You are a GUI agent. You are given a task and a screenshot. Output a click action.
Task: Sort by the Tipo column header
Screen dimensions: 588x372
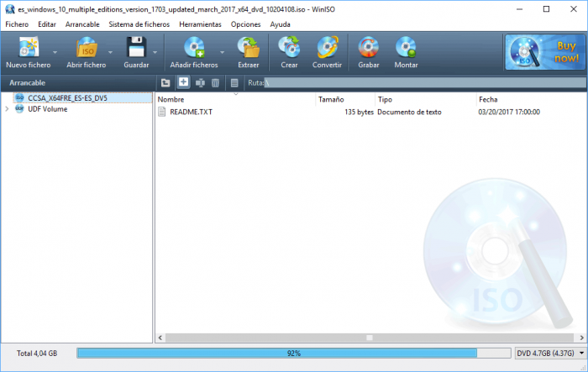425,99
